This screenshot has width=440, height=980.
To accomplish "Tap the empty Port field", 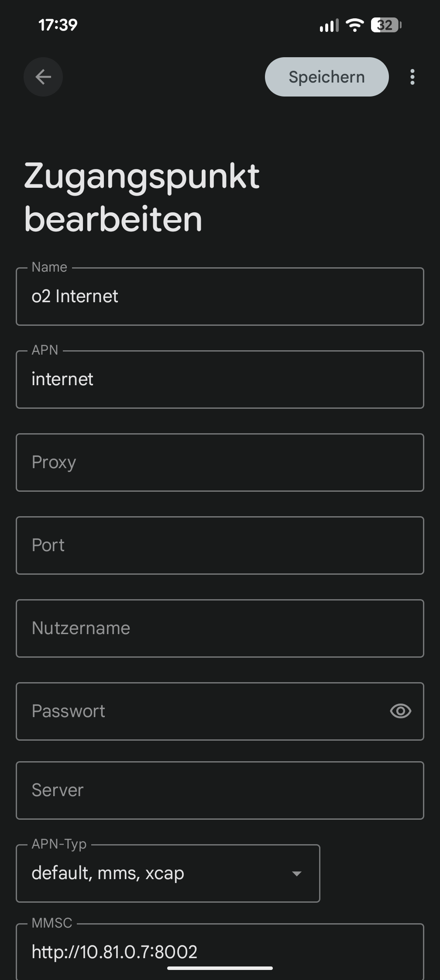I will tap(220, 545).
